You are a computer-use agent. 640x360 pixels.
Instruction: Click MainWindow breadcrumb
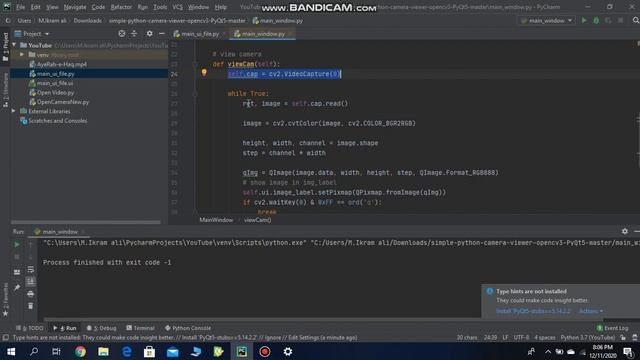216,220
